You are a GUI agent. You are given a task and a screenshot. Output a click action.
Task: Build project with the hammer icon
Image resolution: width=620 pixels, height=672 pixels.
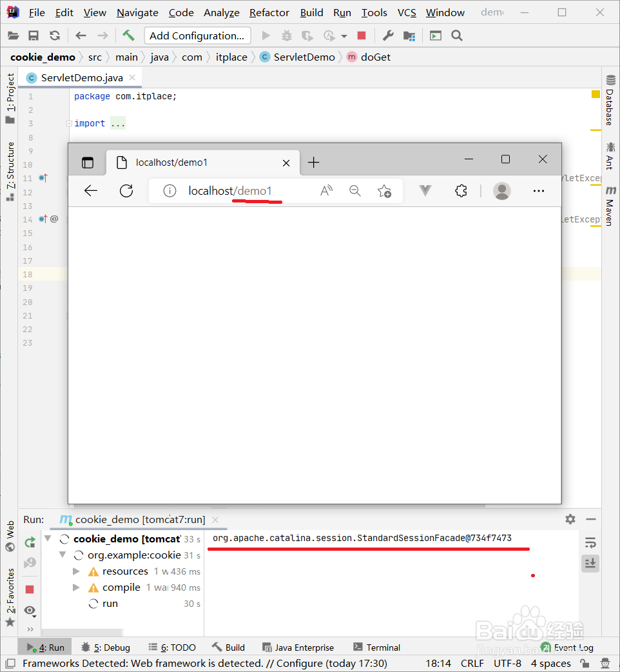128,35
